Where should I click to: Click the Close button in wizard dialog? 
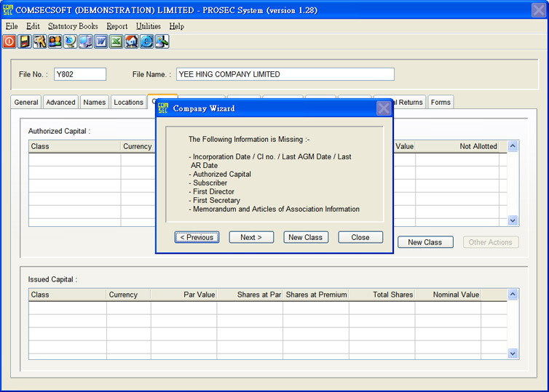click(360, 237)
